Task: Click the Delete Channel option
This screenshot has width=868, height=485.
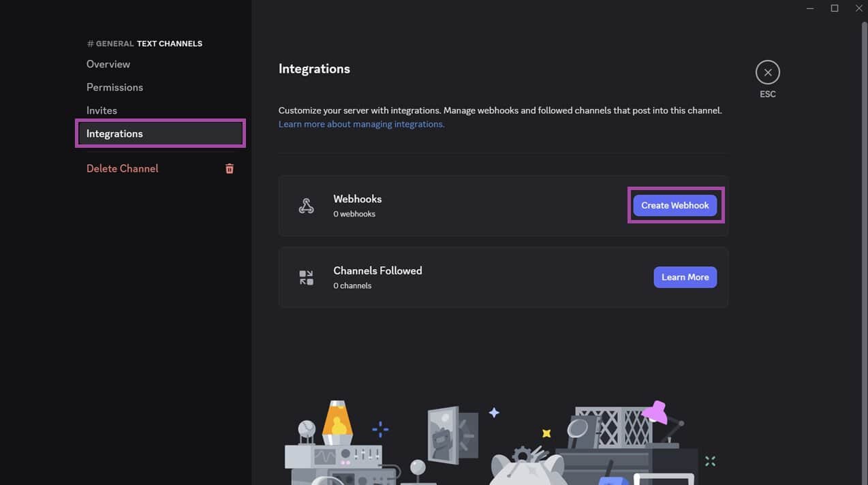Action: point(123,168)
